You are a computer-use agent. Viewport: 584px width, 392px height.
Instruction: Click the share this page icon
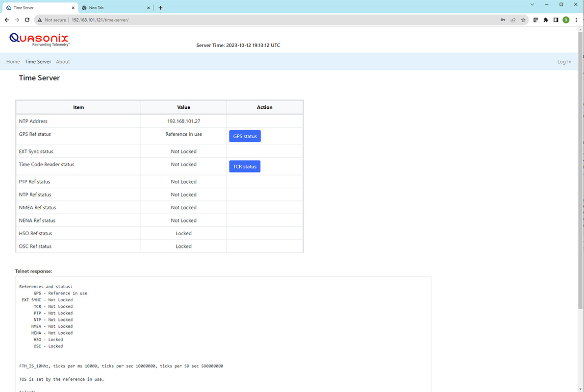(513, 20)
